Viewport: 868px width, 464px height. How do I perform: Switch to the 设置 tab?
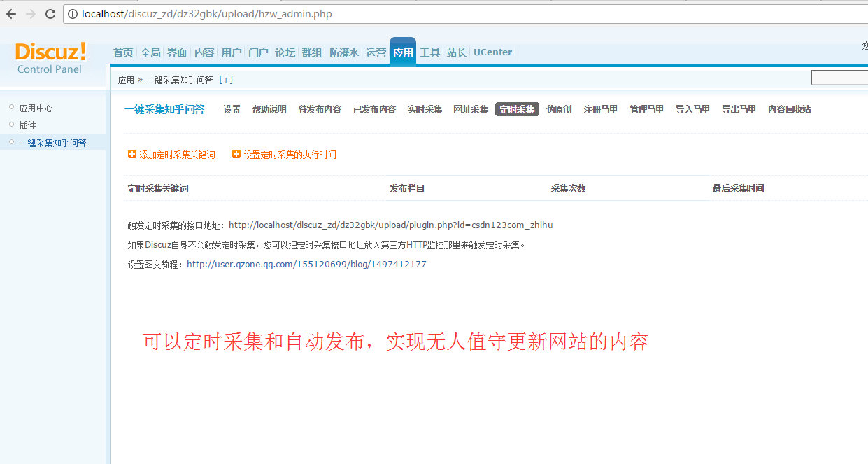(232, 109)
